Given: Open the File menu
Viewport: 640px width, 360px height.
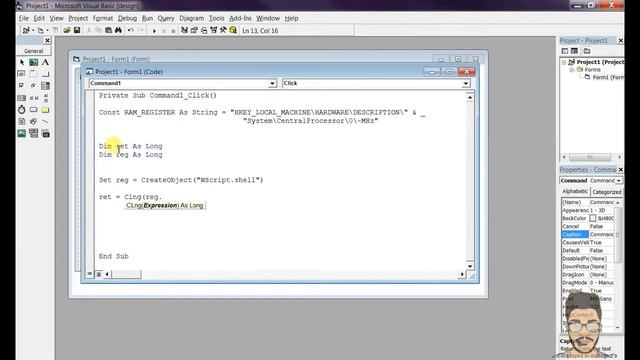Looking at the screenshot, I should click(x=24, y=18).
